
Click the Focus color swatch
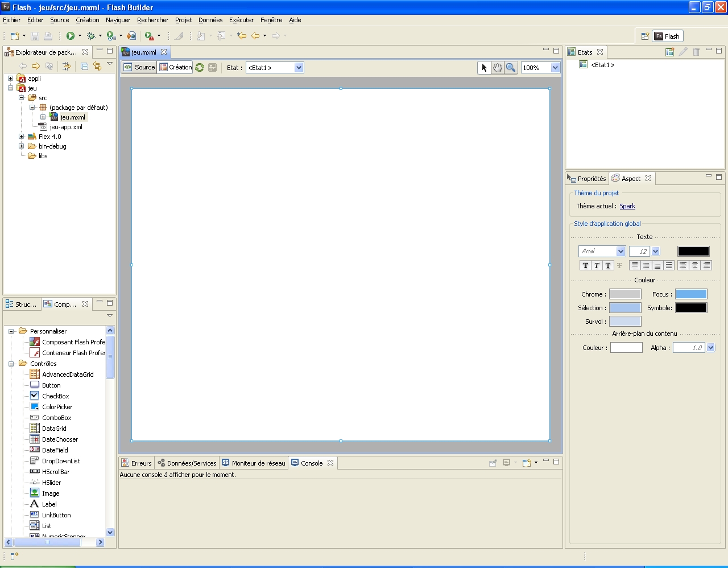[691, 294]
